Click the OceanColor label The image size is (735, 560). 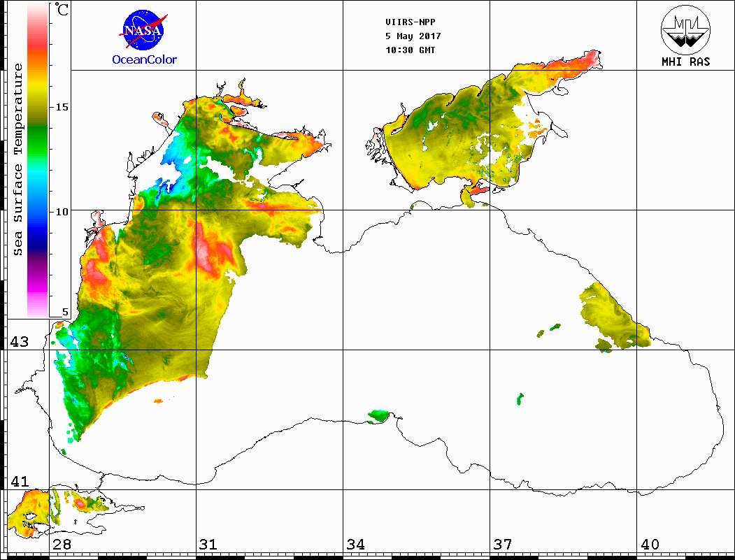(x=144, y=59)
